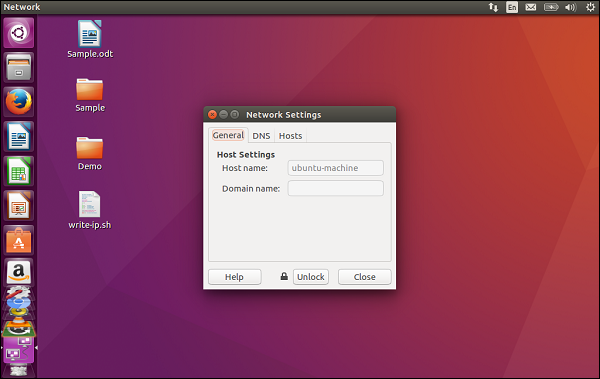This screenshot has width=600, height=379.
Task: Open Ubuntu Software Center from launcher
Action: tap(19, 240)
